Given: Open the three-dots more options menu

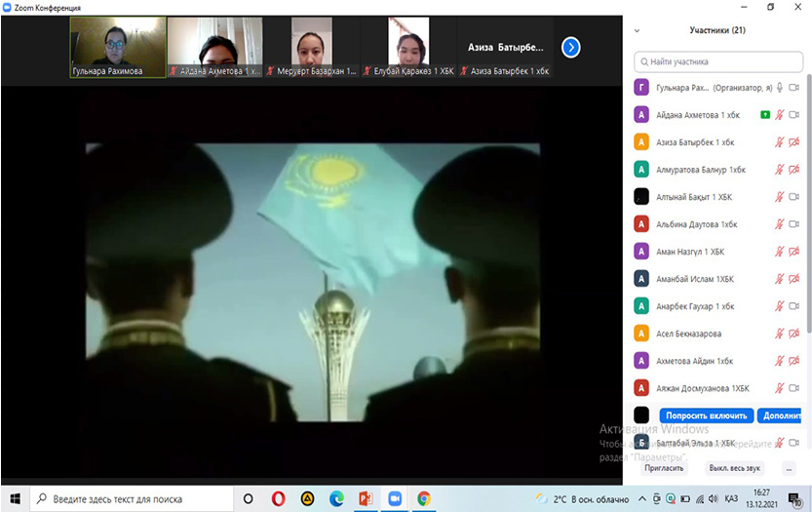Looking at the screenshot, I should (x=790, y=468).
